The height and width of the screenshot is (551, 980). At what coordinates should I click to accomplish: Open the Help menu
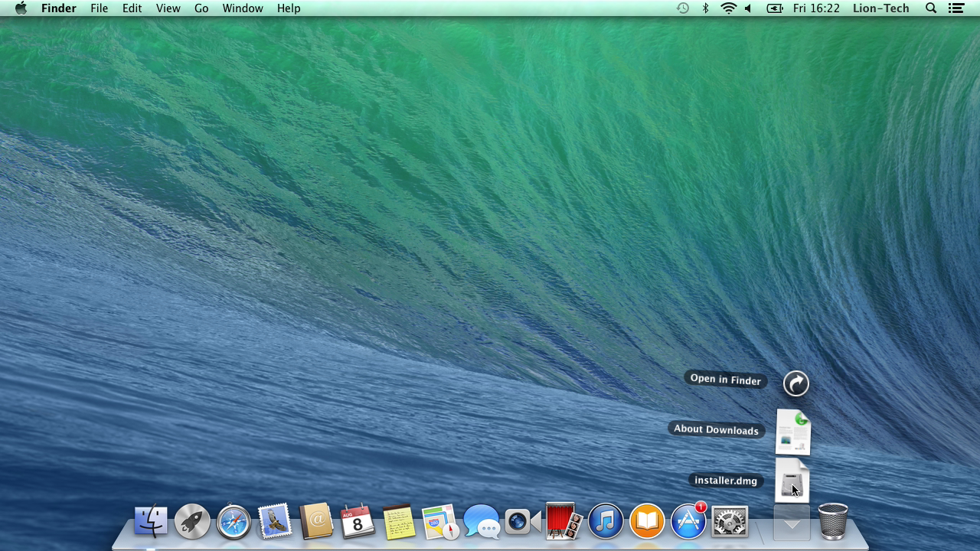tap(289, 8)
